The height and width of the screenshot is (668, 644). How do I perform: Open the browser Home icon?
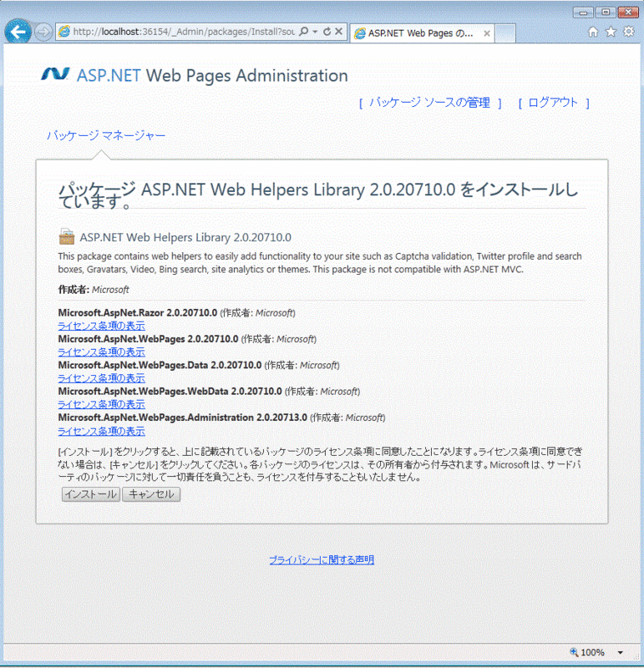coord(593,32)
